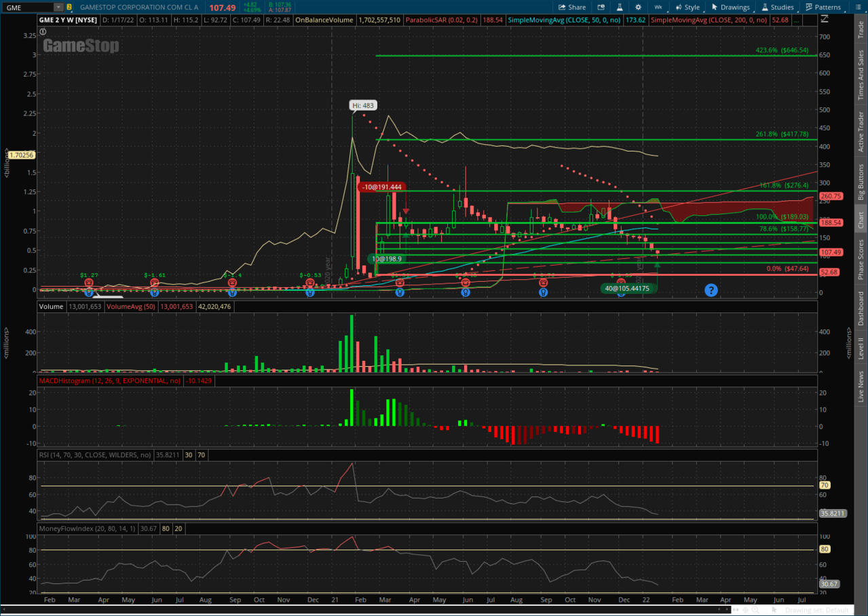
Task: Click the GME 2 Y W [NYSE] chart label
Action: 68,20
